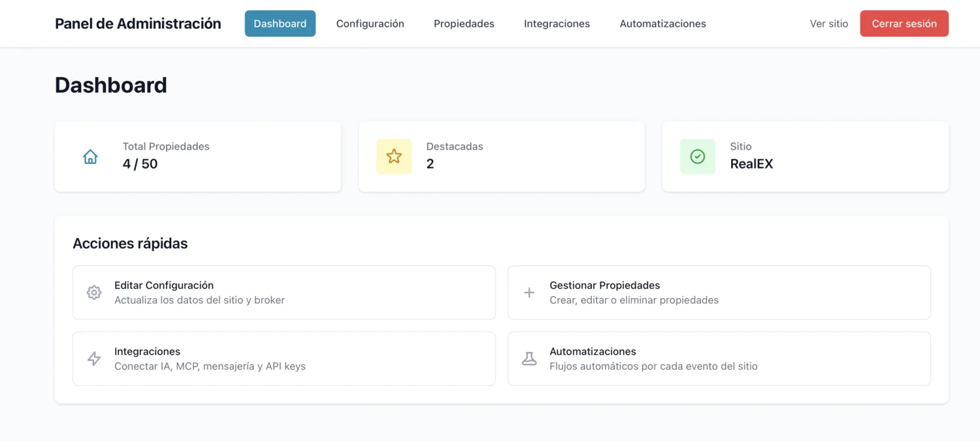Screen dimensions: 980x441
Task: Go to Propiedades in the top navigation
Action: pyautogui.click(x=464, y=24)
